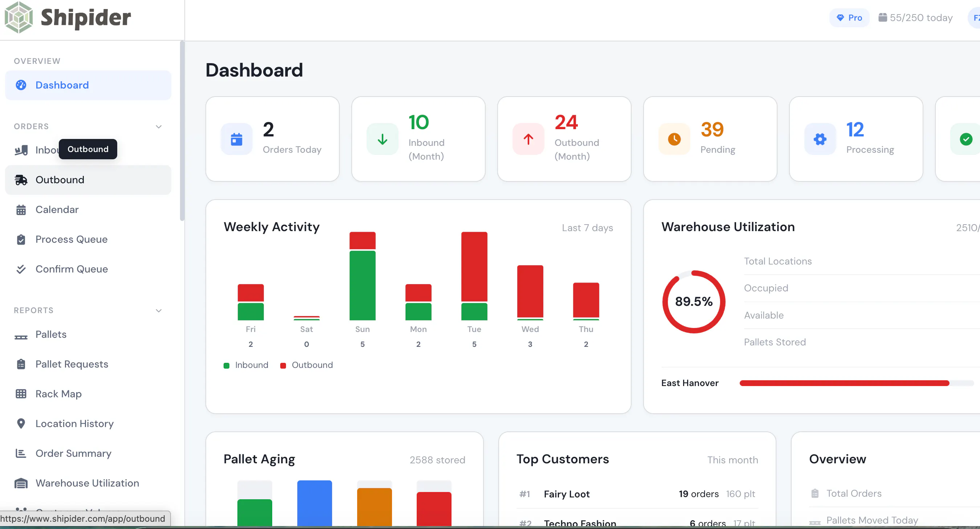Click the Shipider logo icon
980x529 pixels.
19,17
